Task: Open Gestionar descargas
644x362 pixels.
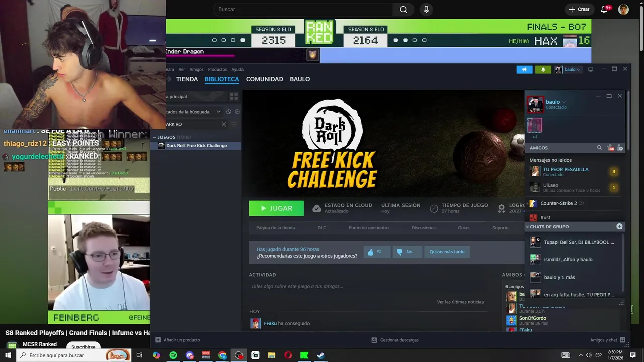Action: tap(395, 340)
